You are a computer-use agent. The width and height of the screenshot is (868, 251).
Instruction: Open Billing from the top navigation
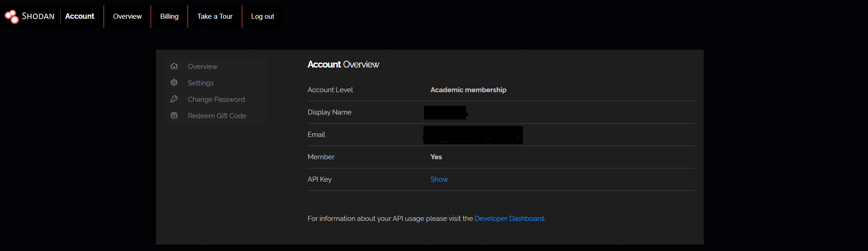pos(169,16)
